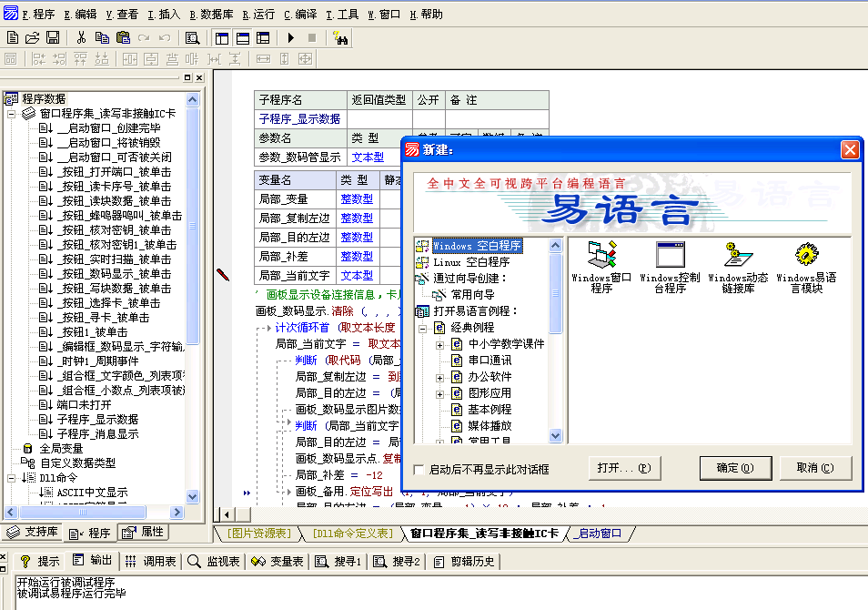
Task: Click the 打开 button in the dialog
Action: 625,467
